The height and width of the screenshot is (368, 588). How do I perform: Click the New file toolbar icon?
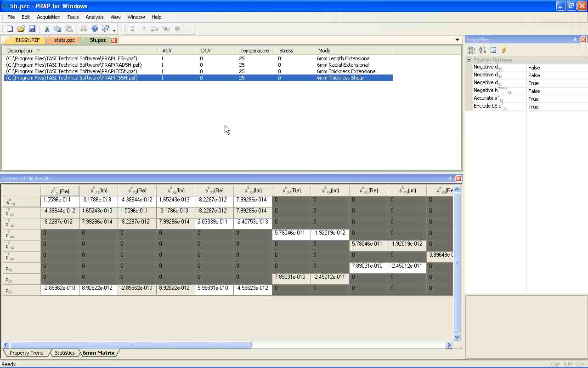pyautogui.click(x=10, y=29)
